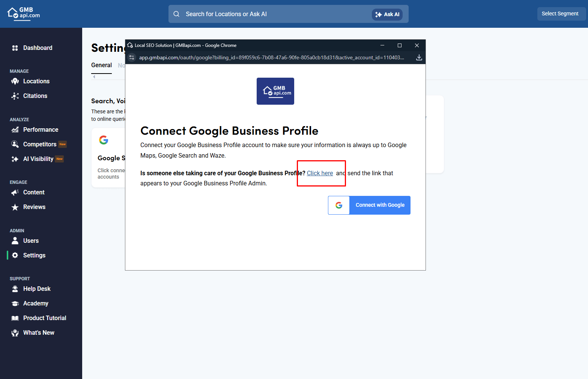Click the Locations pin icon
Viewport: 588px width, 379px height.
15,81
